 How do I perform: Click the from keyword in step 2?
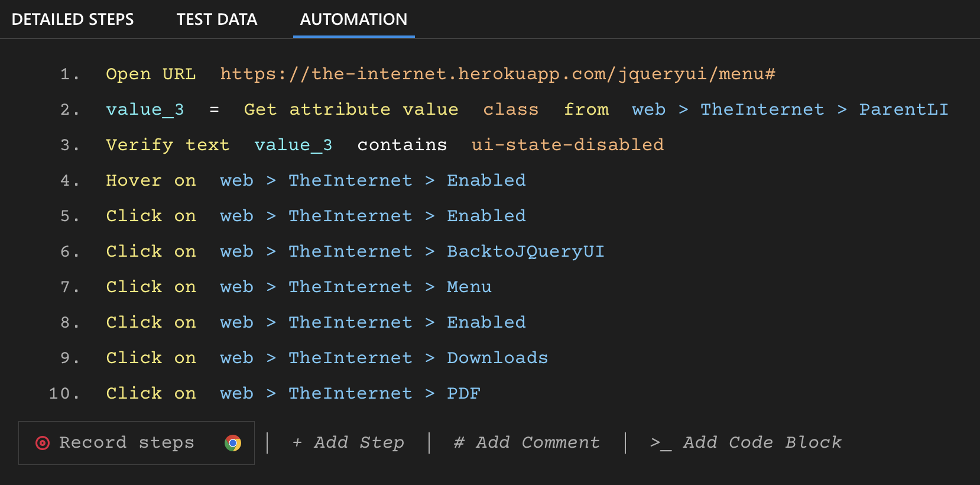point(586,109)
